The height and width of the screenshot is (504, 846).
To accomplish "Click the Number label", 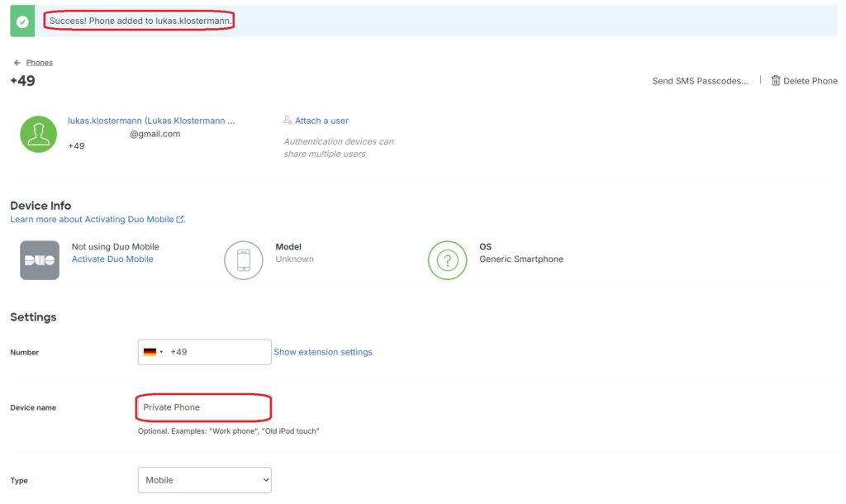I will [x=24, y=352].
